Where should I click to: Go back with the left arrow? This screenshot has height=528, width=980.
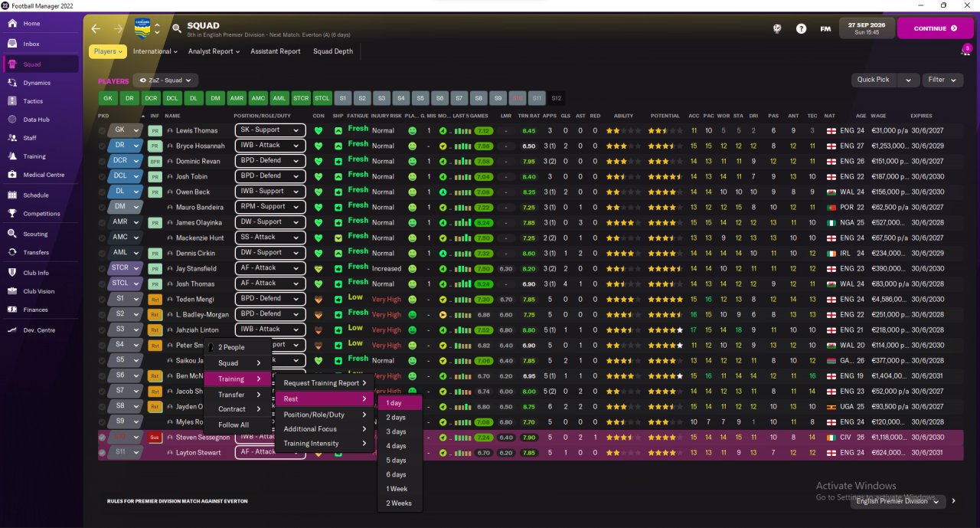(x=96, y=28)
